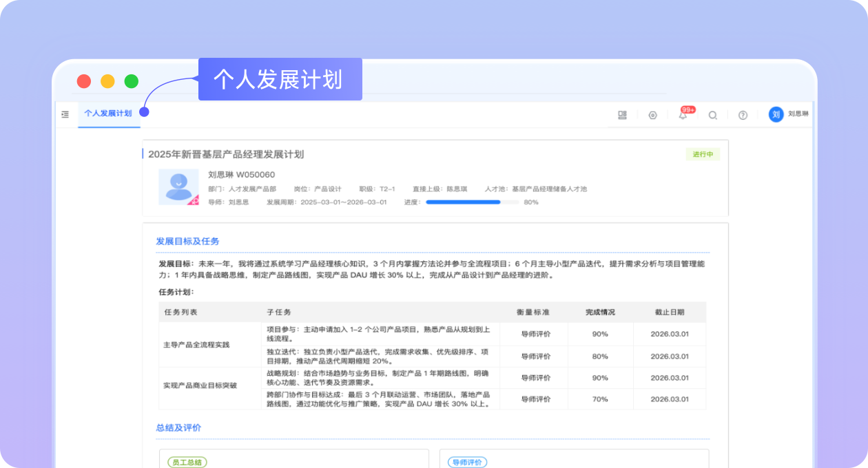This screenshot has height=468, width=868.
Task: Select the 主导产品全流程实践 task row
Action: pyautogui.click(x=196, y=344)
